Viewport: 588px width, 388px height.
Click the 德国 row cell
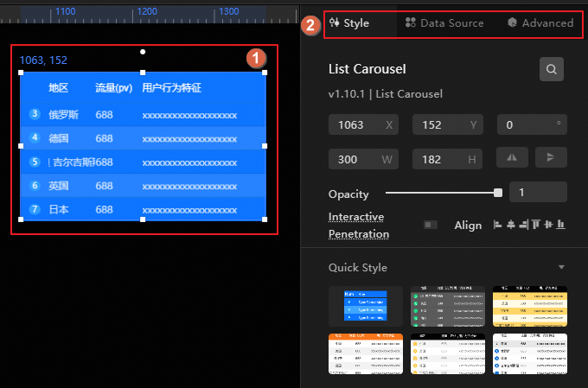click(x=59, y=138)
